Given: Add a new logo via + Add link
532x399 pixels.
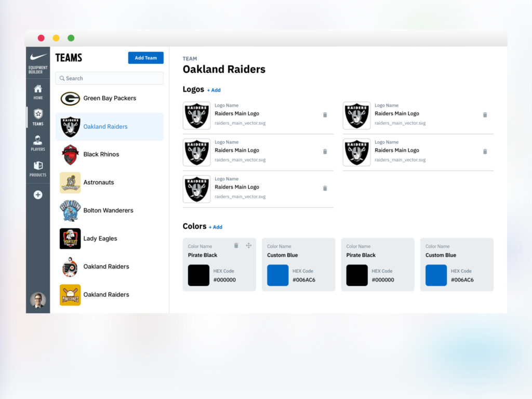Looking at the screenshot, I should (x=214, y=90).
